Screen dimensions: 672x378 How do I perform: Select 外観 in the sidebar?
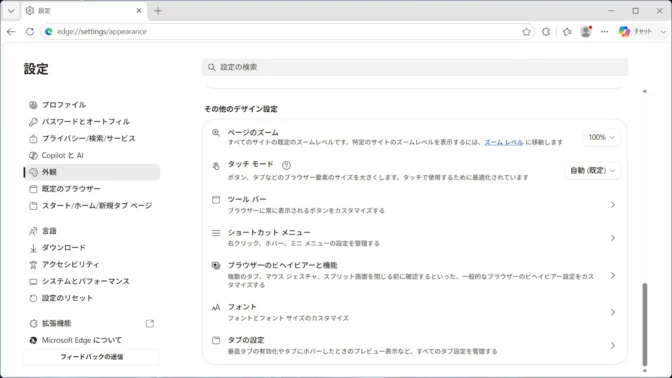[92, 172]
